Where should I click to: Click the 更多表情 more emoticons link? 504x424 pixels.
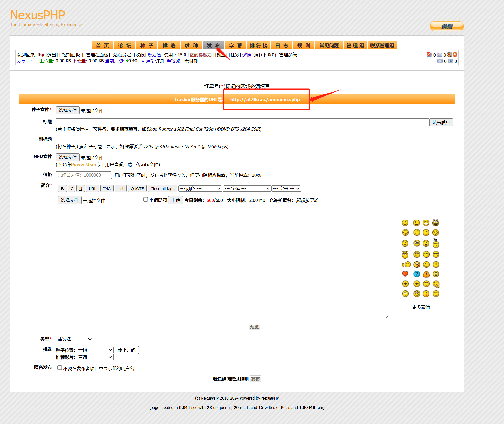tap(421, 307)
